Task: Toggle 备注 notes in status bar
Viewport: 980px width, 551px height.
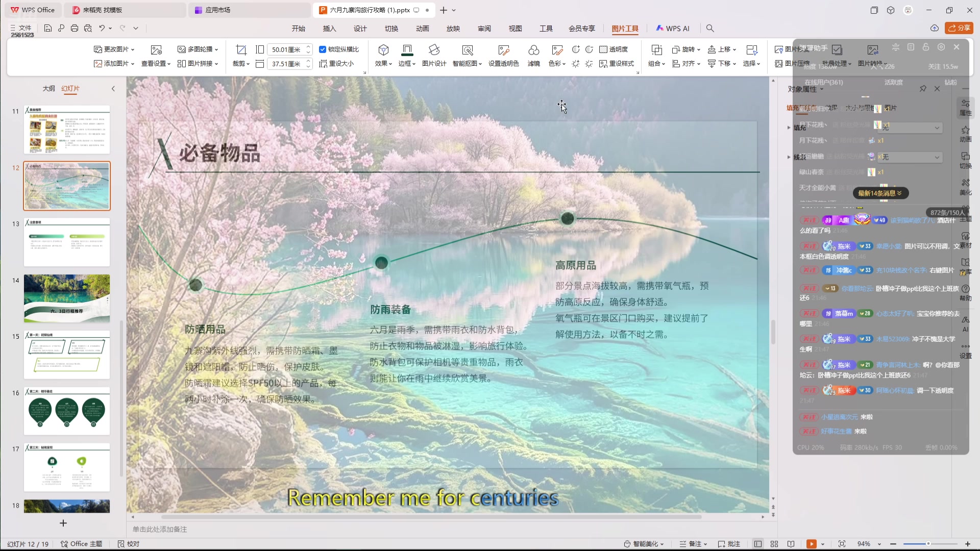Action: [x=693, y=544]
